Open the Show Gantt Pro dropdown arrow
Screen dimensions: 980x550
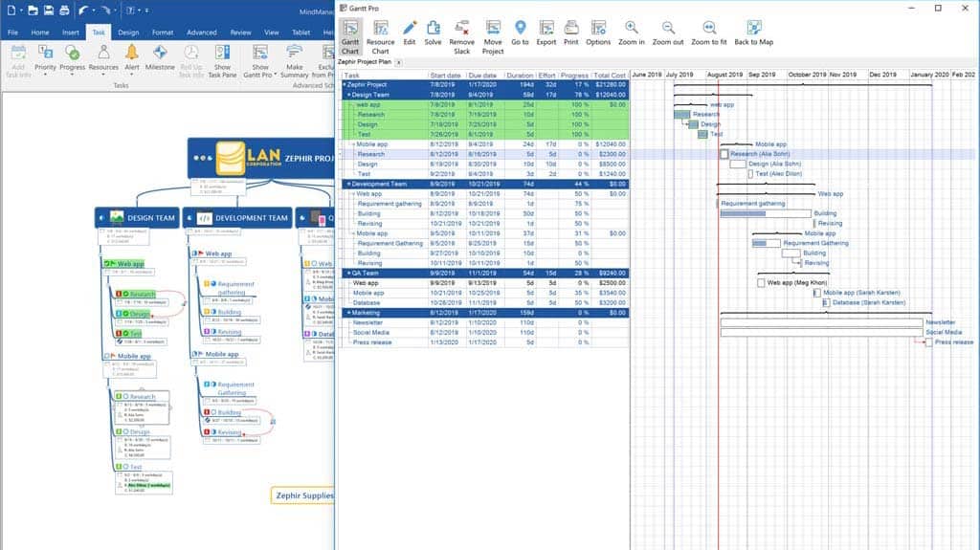pos(275,75)
